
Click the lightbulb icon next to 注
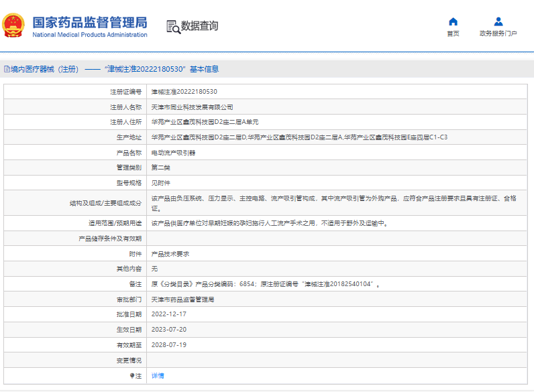[x=132, y=376]
